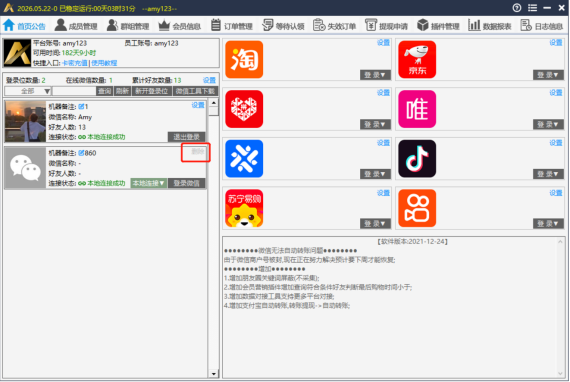570x382 pixels.
Task: Click the golden A logo in account panel
Action: point(17,53)
